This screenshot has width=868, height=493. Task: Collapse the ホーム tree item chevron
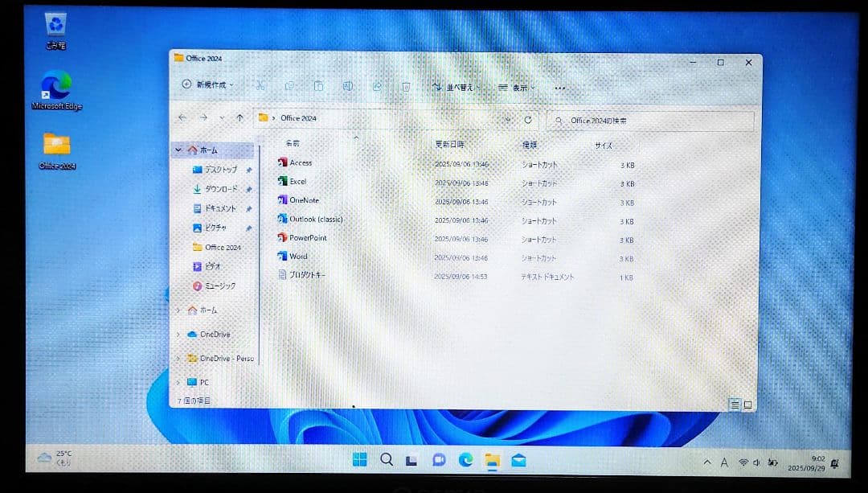[178, 150]
